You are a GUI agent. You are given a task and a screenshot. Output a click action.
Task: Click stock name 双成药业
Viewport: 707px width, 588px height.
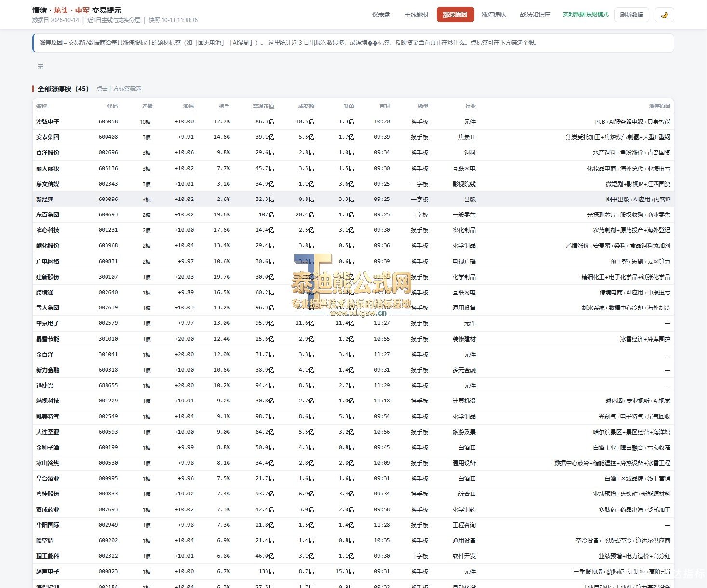(x=48, y=510)
